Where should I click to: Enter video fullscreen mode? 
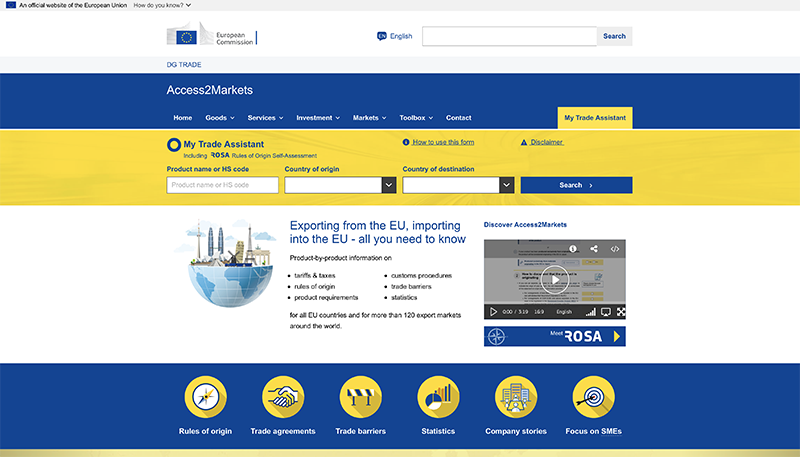point(620,312)
